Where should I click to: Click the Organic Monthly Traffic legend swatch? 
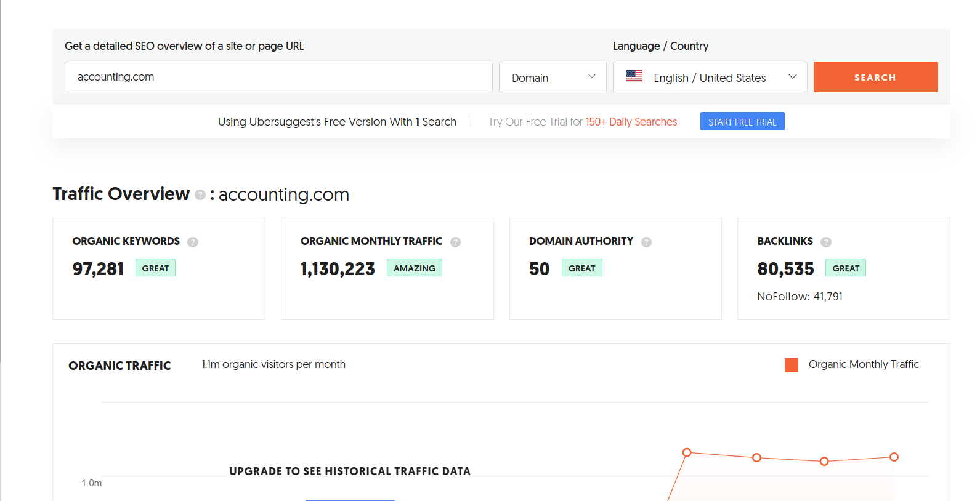[x=792, y=365]
